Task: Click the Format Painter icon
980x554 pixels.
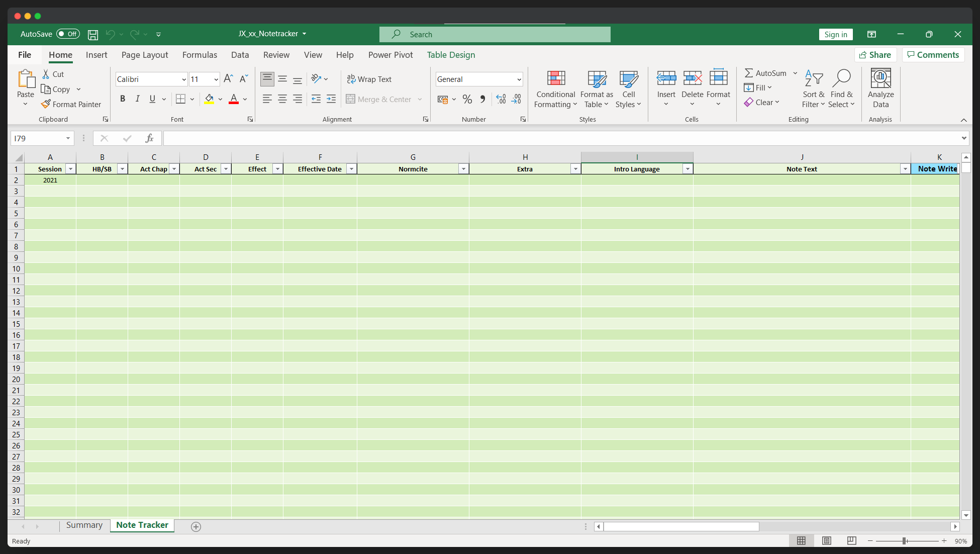Action: pyautogui.click(x=46, y=104)
